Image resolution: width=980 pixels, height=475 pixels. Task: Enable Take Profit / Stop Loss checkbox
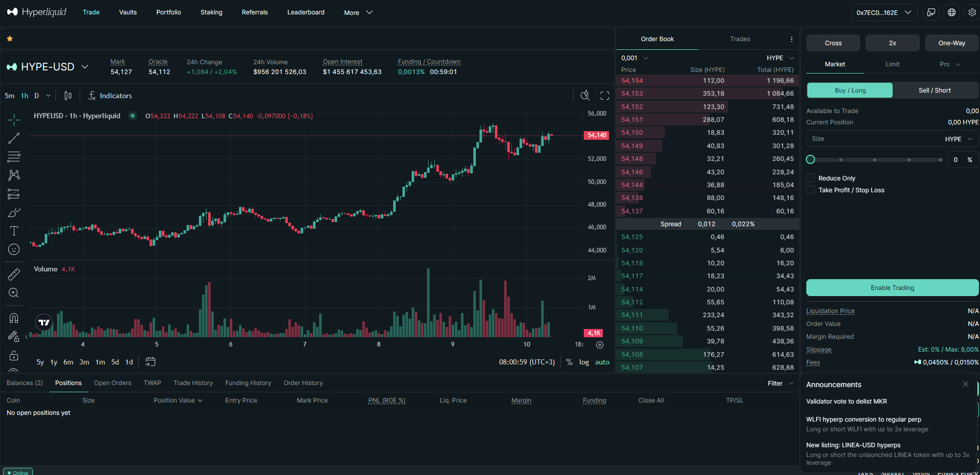(810, 190)
